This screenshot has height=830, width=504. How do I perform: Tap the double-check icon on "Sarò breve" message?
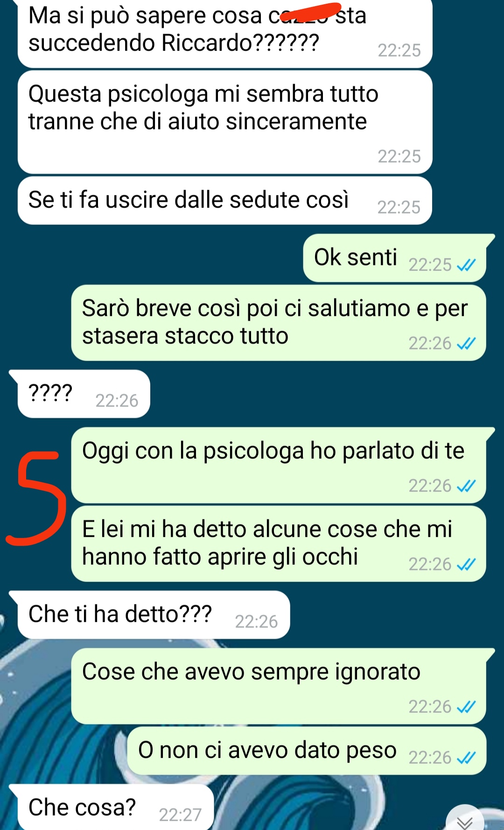click(x=466, y=344)
